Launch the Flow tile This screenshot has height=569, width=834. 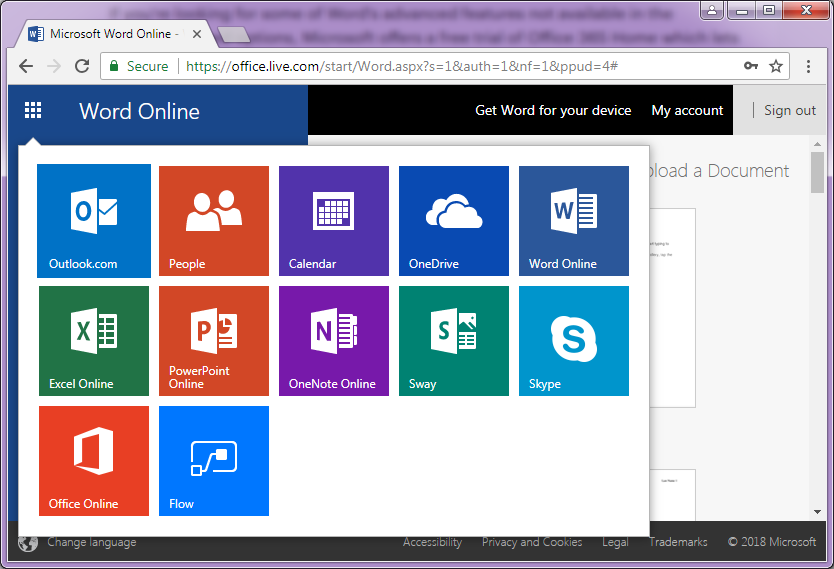click(x=214, y=461)
